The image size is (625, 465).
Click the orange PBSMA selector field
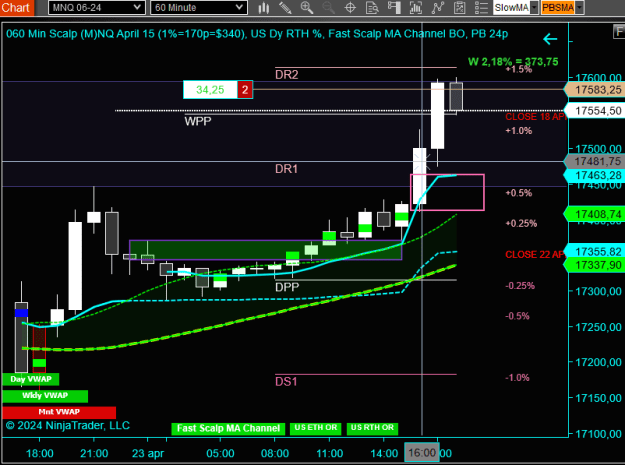tap(558, 8)
